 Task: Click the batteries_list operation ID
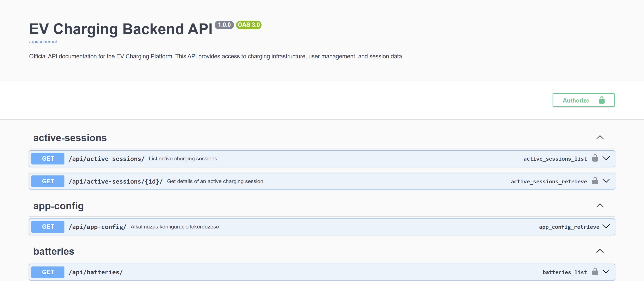[565, 272]
